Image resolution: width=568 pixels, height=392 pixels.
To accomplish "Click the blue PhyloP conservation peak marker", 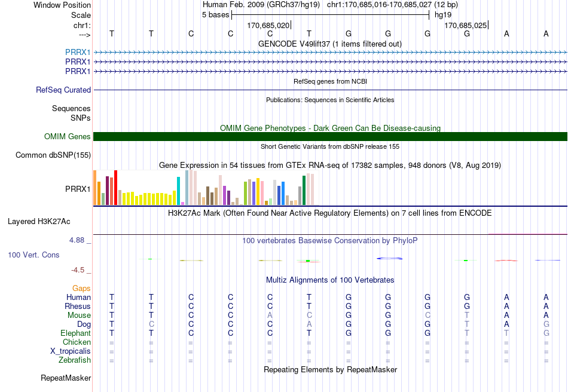I will click(389, 258).
